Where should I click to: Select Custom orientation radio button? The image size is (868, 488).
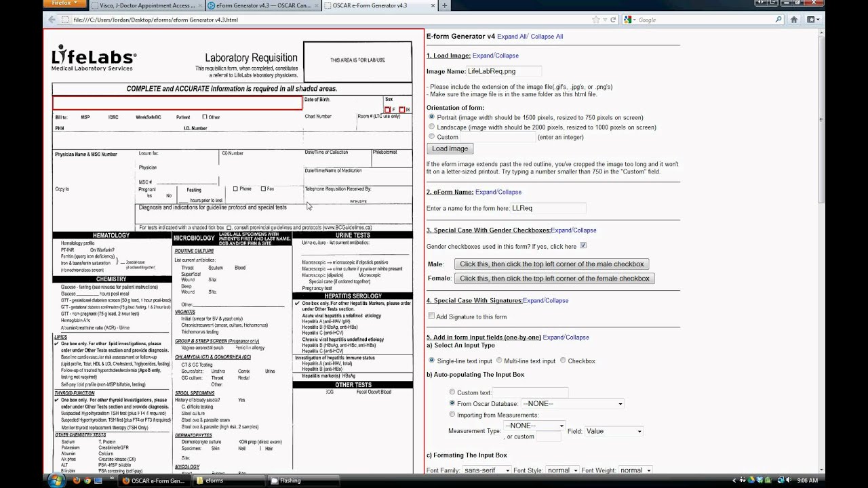[431, 136]
